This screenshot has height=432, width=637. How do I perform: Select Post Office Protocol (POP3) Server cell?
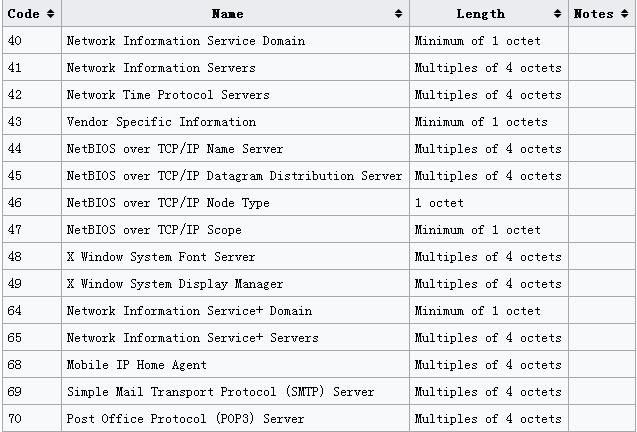click(x=185, y=419)
